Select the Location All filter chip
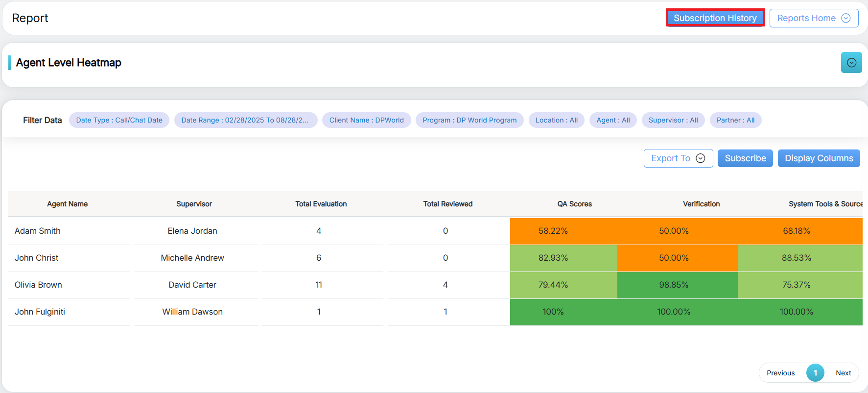 tap(556, 120)
